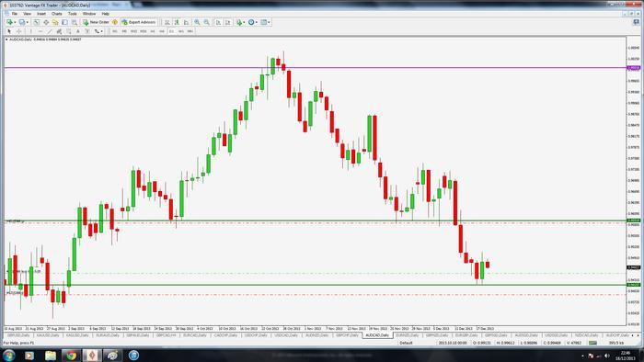
Task: Select the Text Label tool
Action: (x=87, y=31)
